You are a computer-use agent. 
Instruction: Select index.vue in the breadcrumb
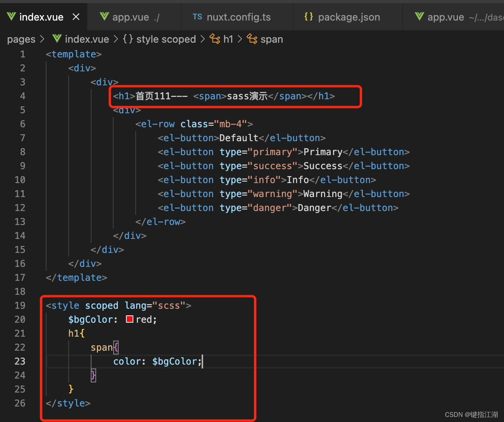(x=87, y=39)
